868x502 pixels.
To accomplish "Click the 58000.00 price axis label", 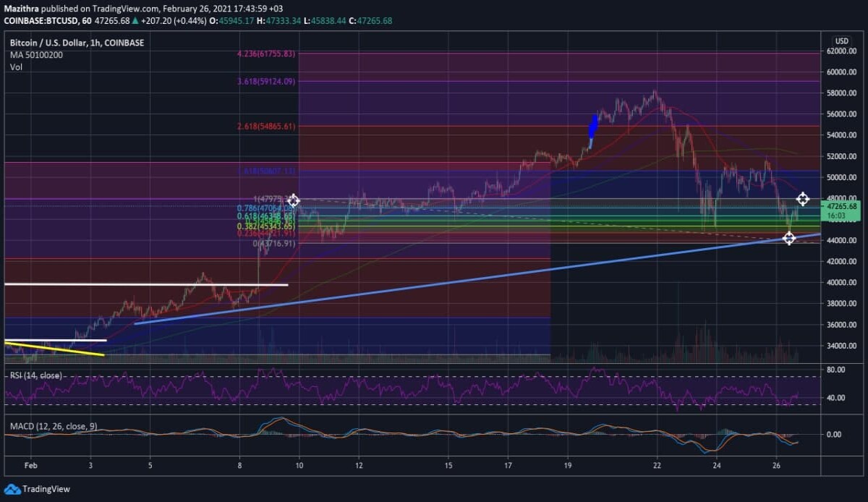I will coord(843,93).
